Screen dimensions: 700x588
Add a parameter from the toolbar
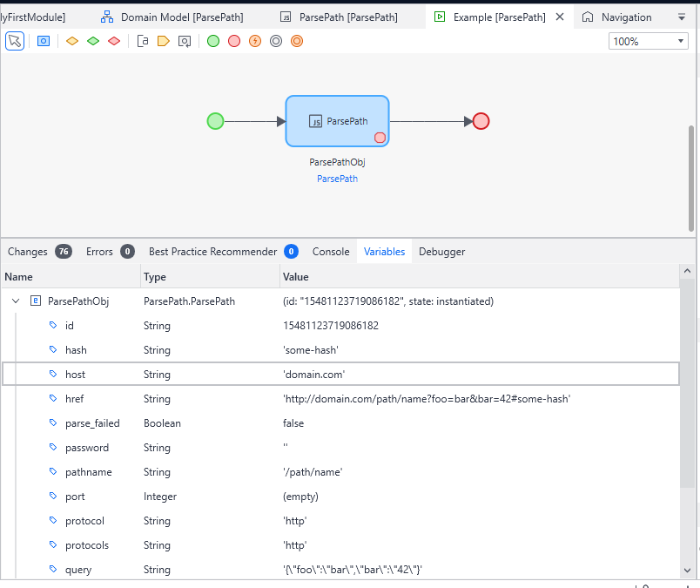tap(44, 41)
